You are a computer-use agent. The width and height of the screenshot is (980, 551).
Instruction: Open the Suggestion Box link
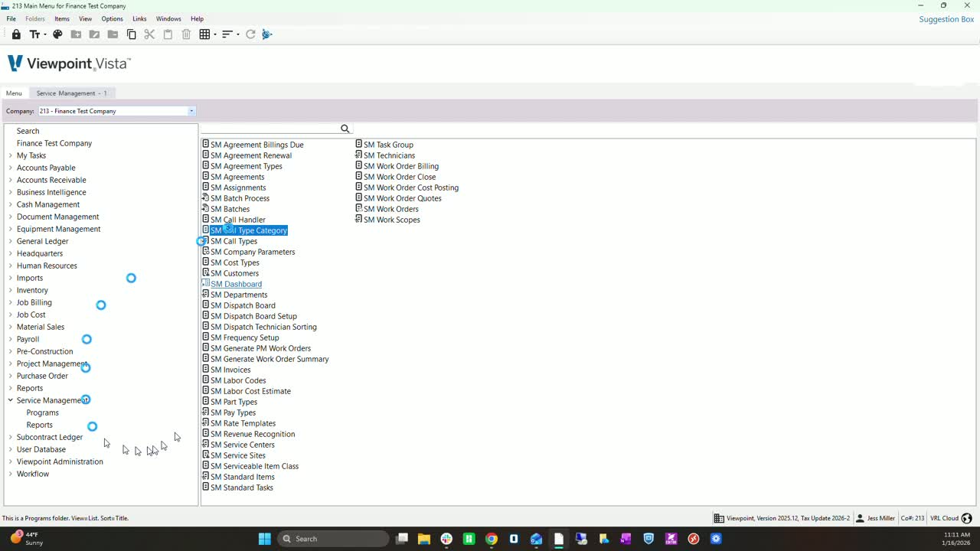point(946,19)
